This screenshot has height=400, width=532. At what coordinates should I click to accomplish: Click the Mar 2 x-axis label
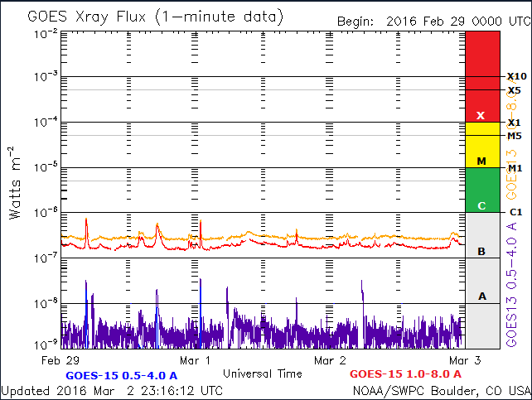pos(330,361)
